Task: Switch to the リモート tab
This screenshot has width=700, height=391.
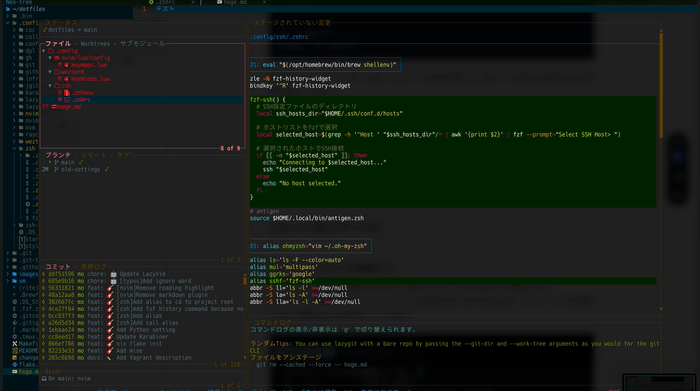Action: tap(94, 155)
